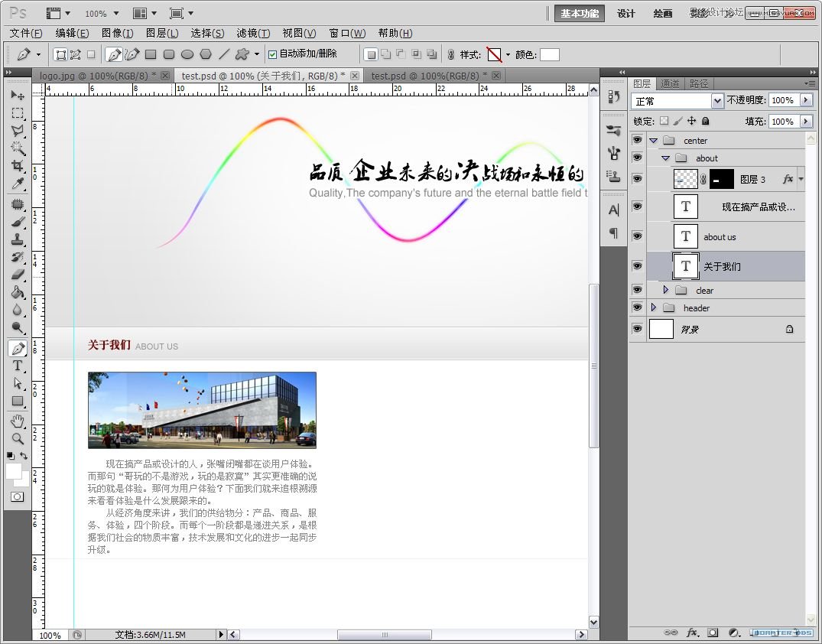Hide the center group
822x644 pixels.
point(637,140)
